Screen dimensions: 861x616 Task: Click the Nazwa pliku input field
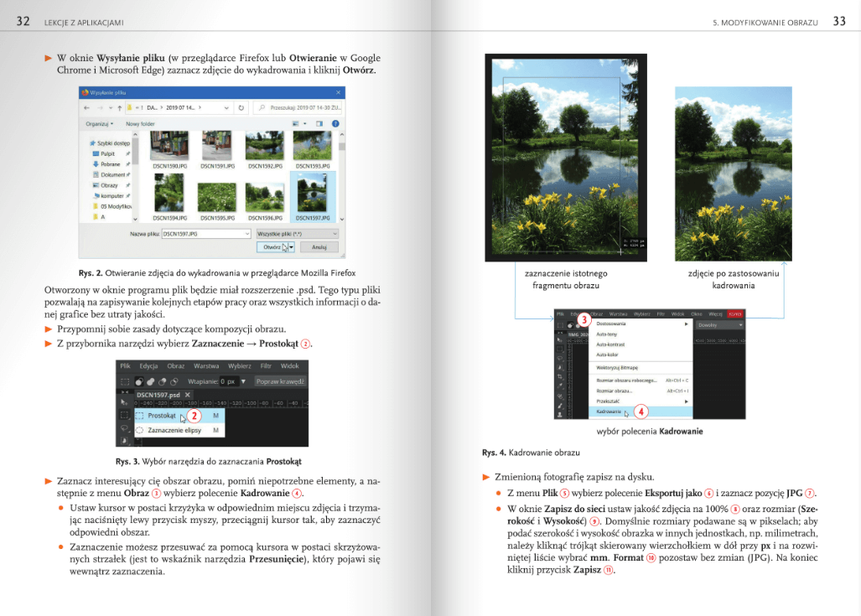[206, 234]
